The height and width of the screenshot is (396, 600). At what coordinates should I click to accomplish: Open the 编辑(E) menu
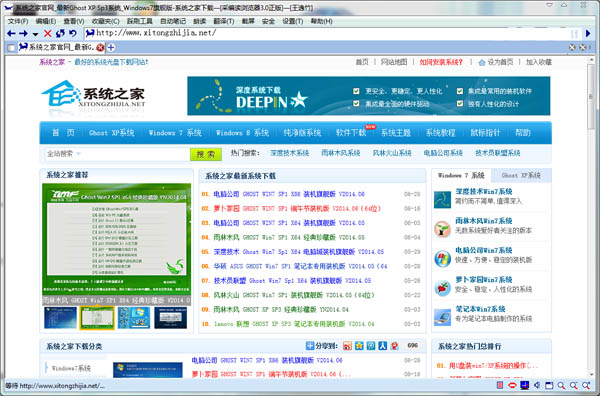point(46,21)
